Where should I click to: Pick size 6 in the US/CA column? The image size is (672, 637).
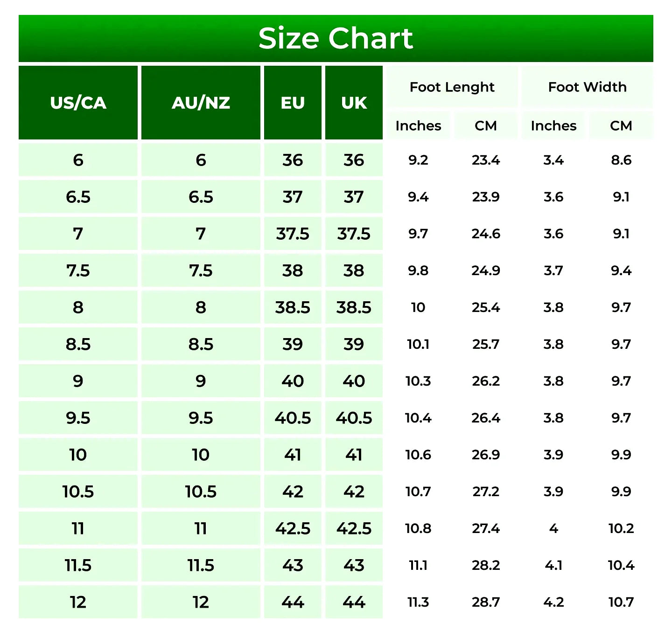(78, 160)
